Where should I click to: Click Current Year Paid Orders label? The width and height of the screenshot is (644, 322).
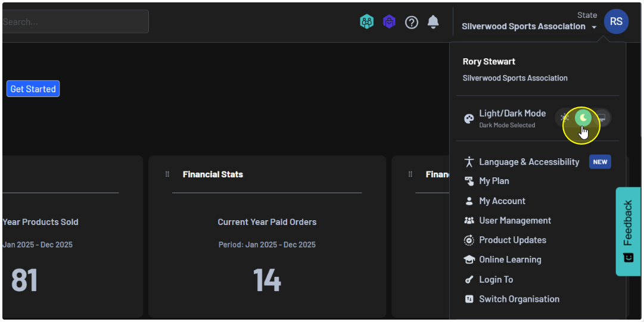(x=267, y=222)
